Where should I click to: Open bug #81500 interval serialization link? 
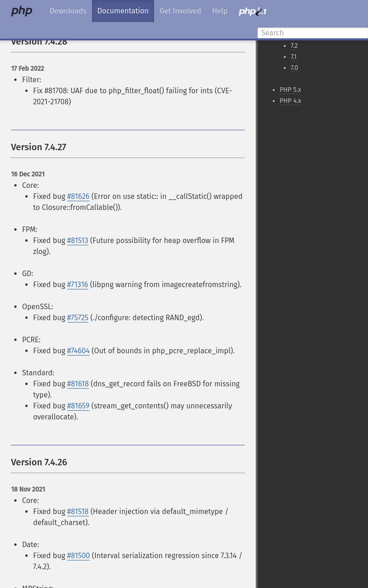tap(78, 556)
